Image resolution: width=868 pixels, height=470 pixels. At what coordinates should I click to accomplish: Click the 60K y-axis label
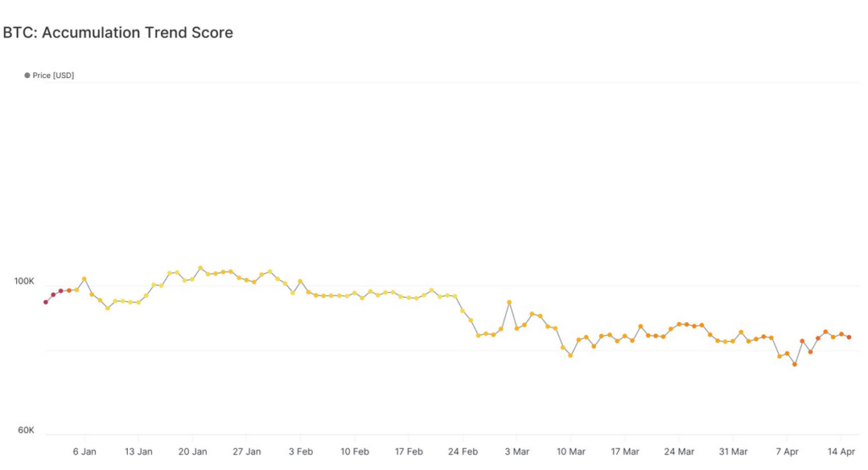click(25, 430)
